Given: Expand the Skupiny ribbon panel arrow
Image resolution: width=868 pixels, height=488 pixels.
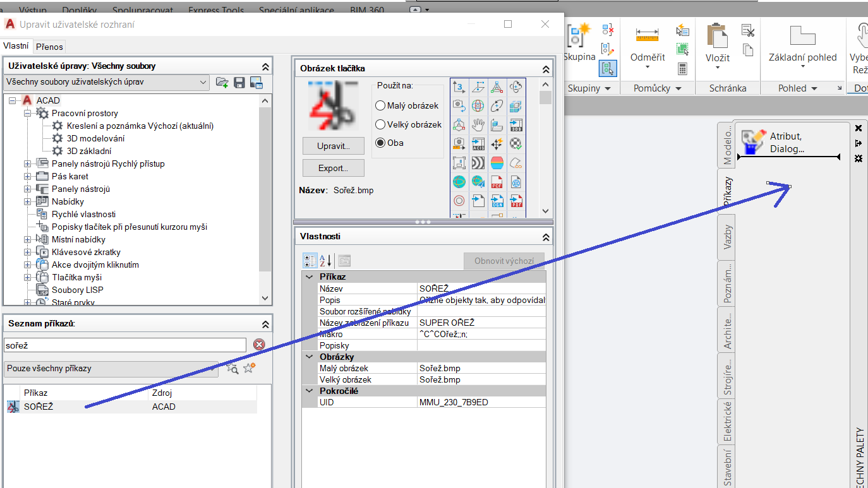Looking at the screenshot, I should pos(607,88).
